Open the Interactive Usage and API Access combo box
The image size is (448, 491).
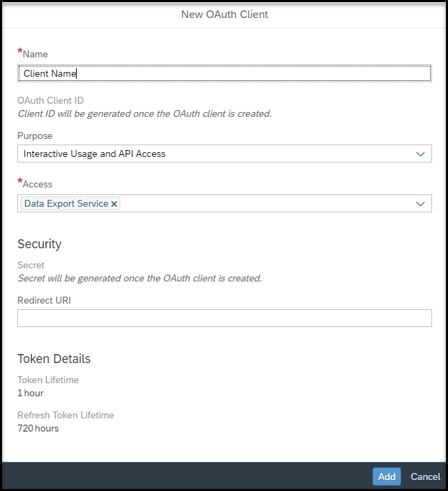coord(225,154)
